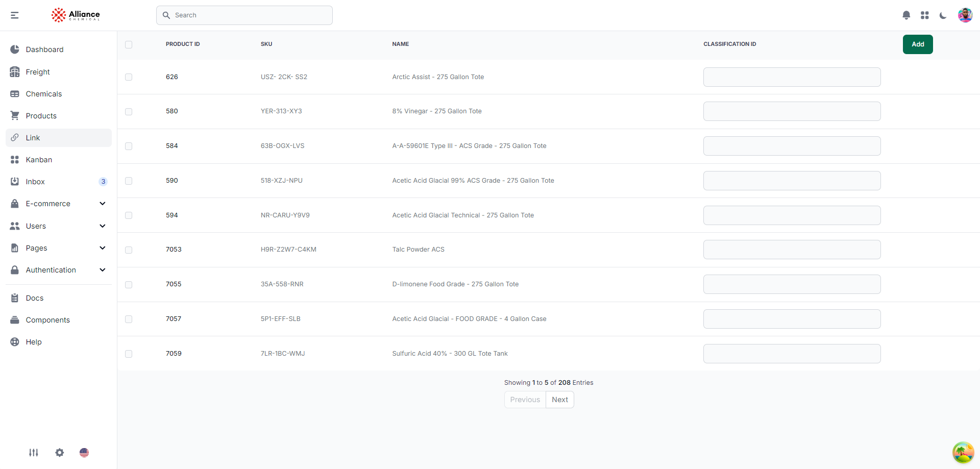Open Chemicals from the sidebar
Image resolution: width=980 pixels, height=469 pixels.
tap(59, 94)
